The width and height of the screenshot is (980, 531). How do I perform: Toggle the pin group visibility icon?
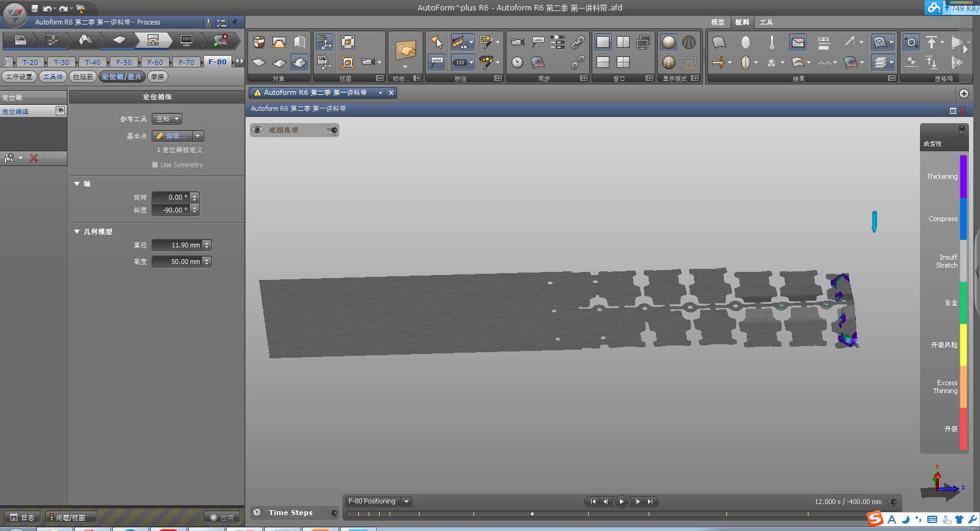tap(60, 110)
